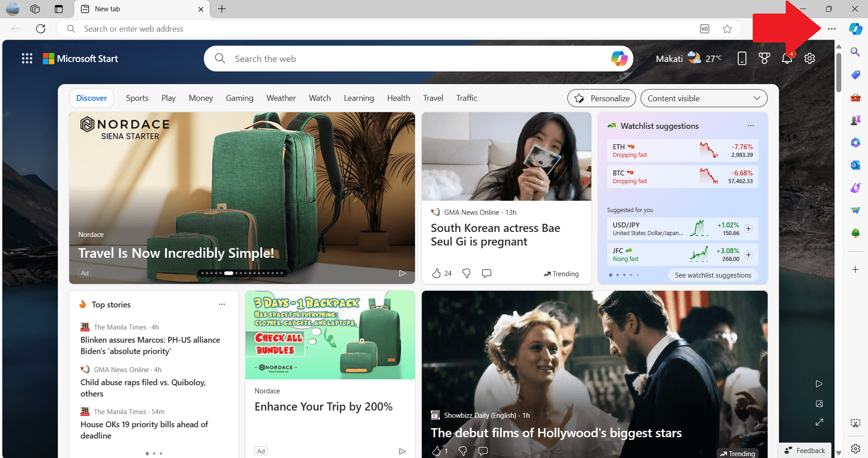Click the BTC Dropping fast row
The width and height of the screenshot is (868, 458).
683,177
